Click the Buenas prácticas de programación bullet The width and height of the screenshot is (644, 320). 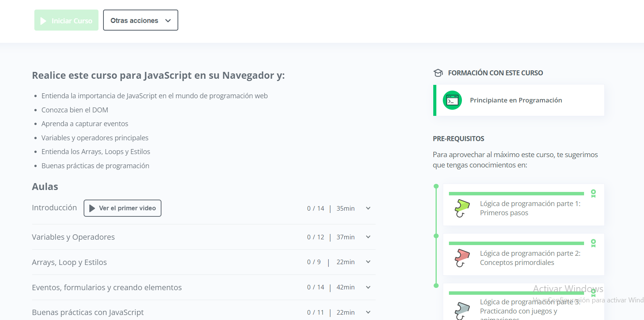pos(95,166)
